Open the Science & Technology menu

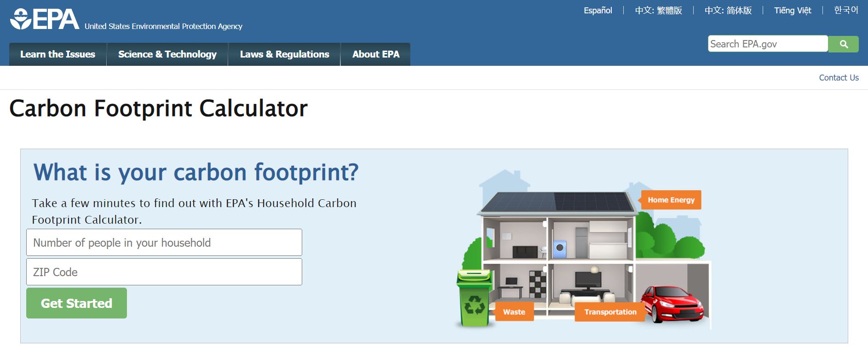pyautogui.click(x=167, y=54)
